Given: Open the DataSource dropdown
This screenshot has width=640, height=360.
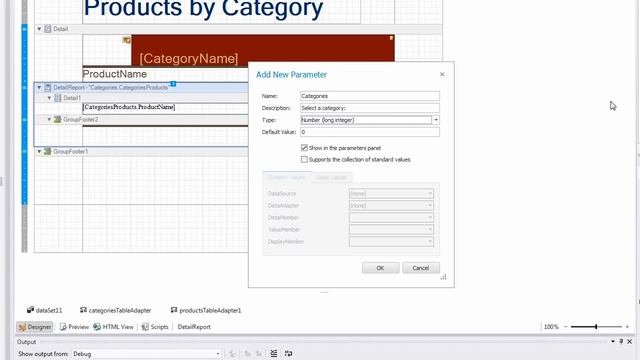Looking at the screenshot, I should 430,193.
